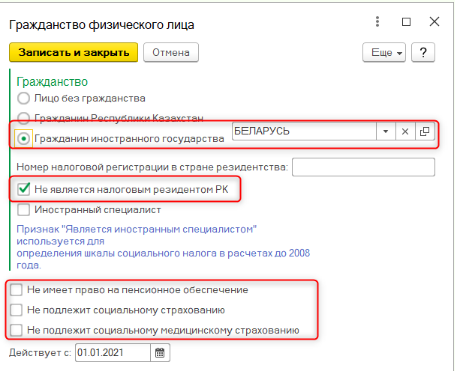Enable the Иностранный специалист checkbox

(x=24, y=210)
